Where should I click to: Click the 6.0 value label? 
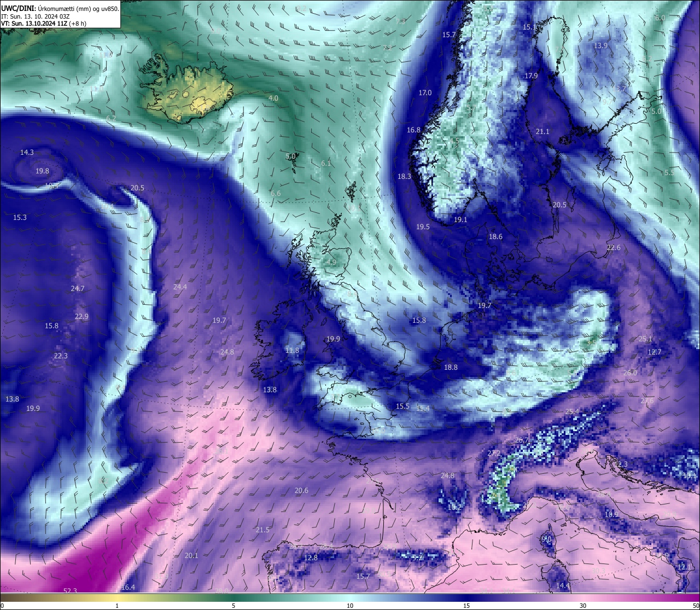[660, 18]
